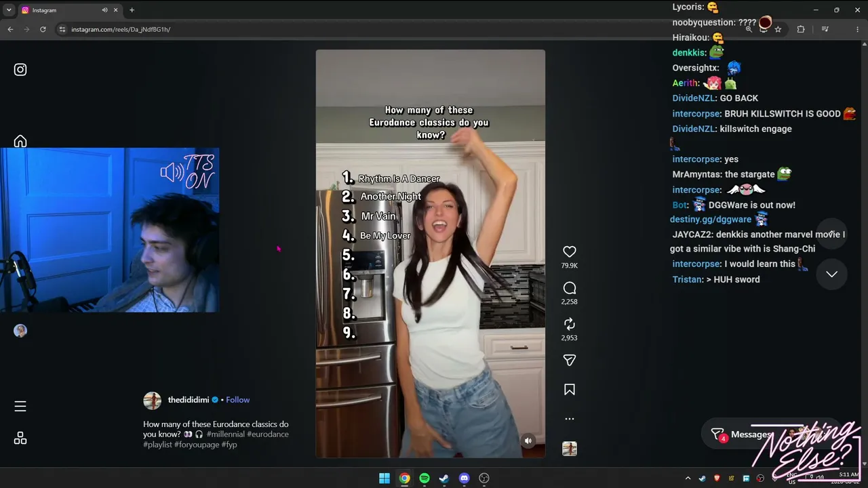Mute the Instagram tab via speaker icon
This screenshot has width=868, height=488.
pyautogui.click(x=104, y=10)
